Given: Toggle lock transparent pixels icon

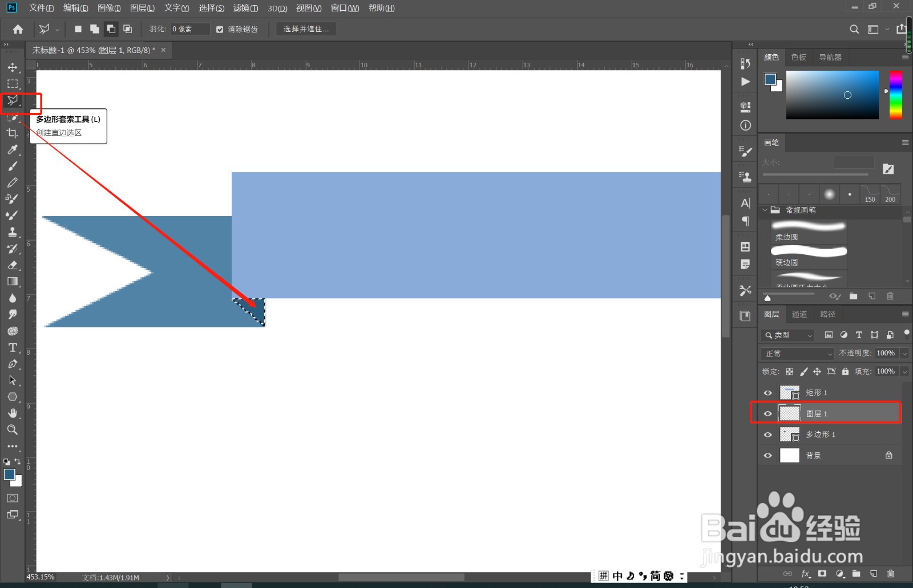Looking at the screenshot, I should click(x=790, y=371).
